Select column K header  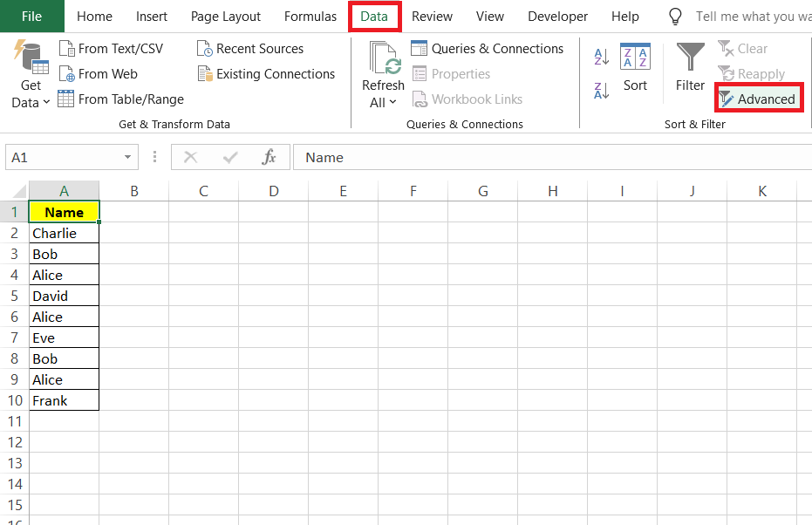click(x=761, y=191)
